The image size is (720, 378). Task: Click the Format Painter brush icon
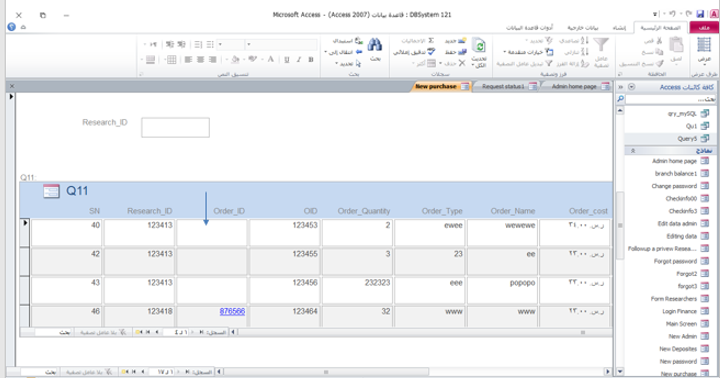pos(659,63)
